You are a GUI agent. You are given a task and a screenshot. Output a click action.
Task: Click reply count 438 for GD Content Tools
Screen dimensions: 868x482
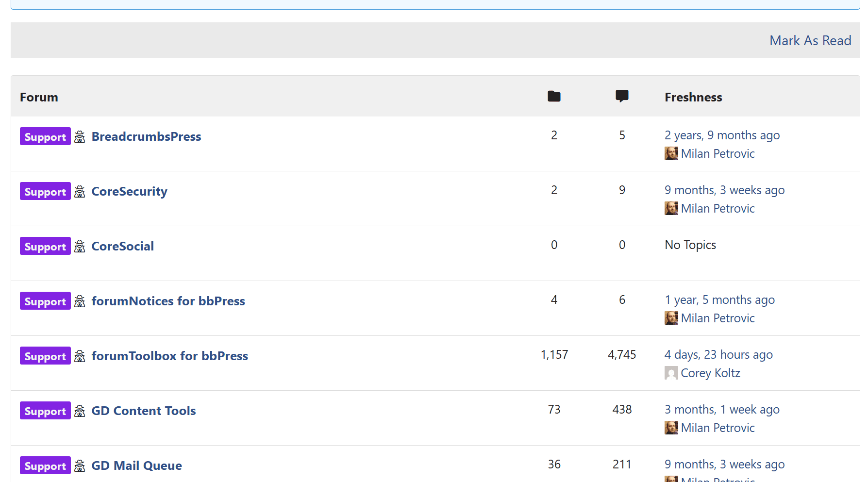[x=622, y=409]
